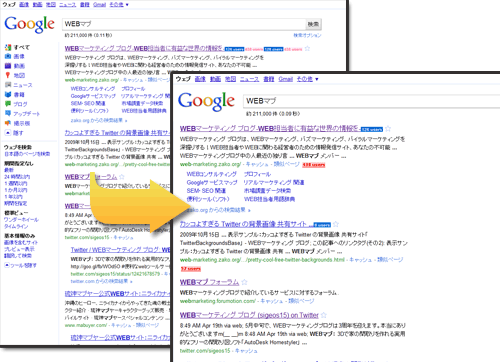Click red 438 users badge in front window
Image resolution: width=500 pixels, height=362 pixels.
pyautogui.click(x=314, y=165)
